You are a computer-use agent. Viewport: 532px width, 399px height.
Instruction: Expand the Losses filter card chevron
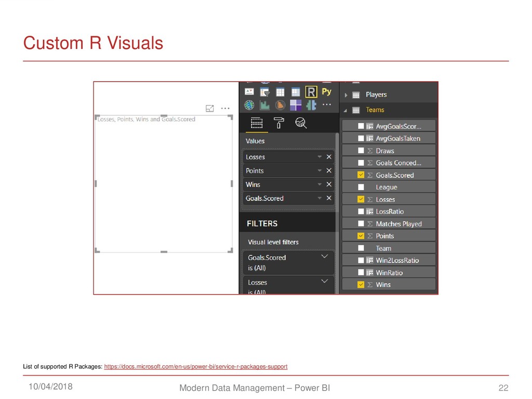pyautogui.click(x=324, y=281)
